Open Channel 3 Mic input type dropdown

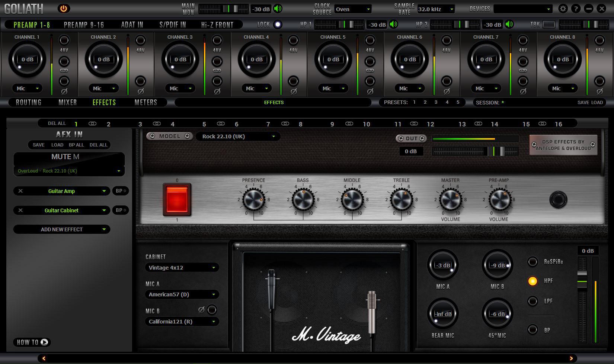point(180,88)
